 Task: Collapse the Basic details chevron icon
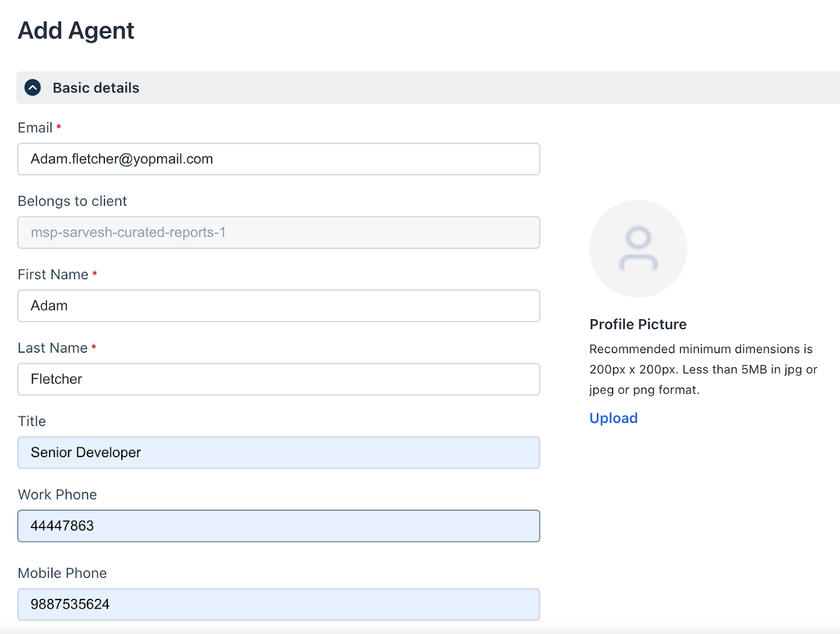[33, 88]
